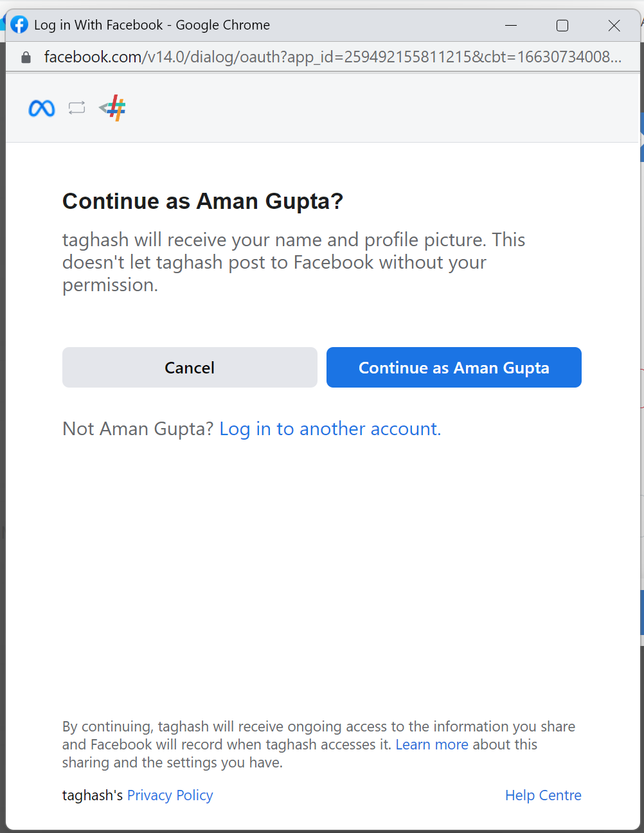The image size is (644, 833).
Task: Click the name and profile picture description
Action: click(x=294, y=262)
